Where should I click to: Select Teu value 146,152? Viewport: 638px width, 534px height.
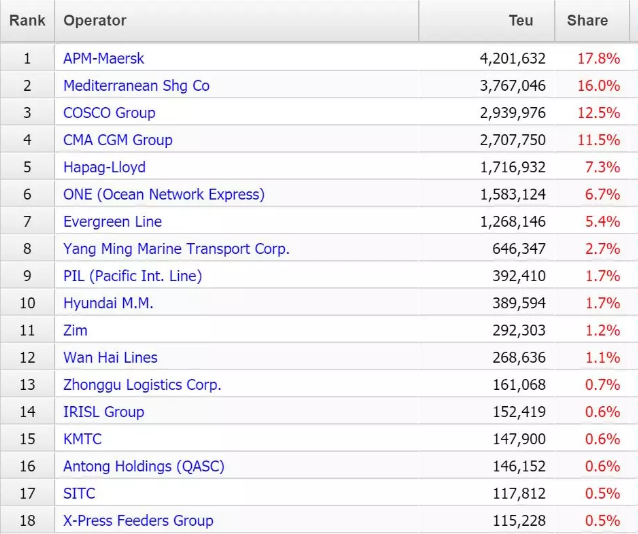(519, 466)
